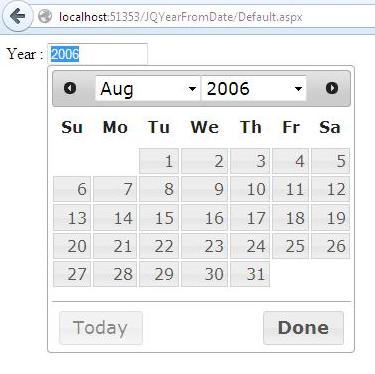This screenshot has width=375, height=374.
Task: Go to the previous month in the calendar
Action: pyautogui.click(x=70, y=88)
